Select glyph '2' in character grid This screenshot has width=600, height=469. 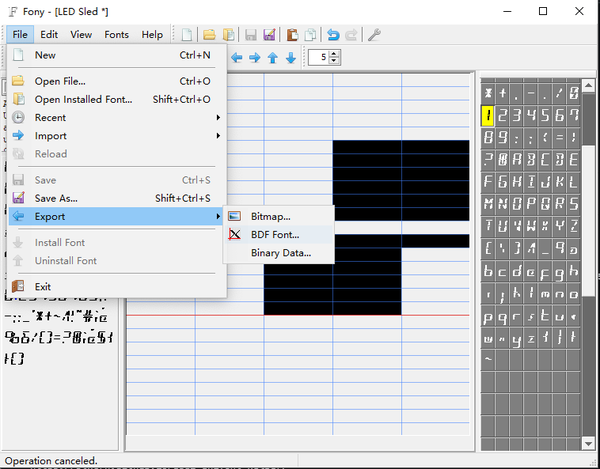tap(502, 115)
